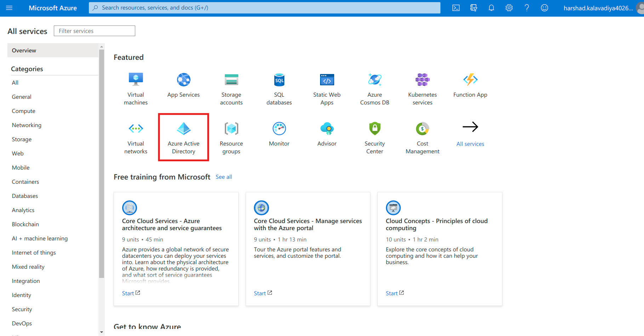Click Core Cloud Services Manage services title

pos(308,224)
